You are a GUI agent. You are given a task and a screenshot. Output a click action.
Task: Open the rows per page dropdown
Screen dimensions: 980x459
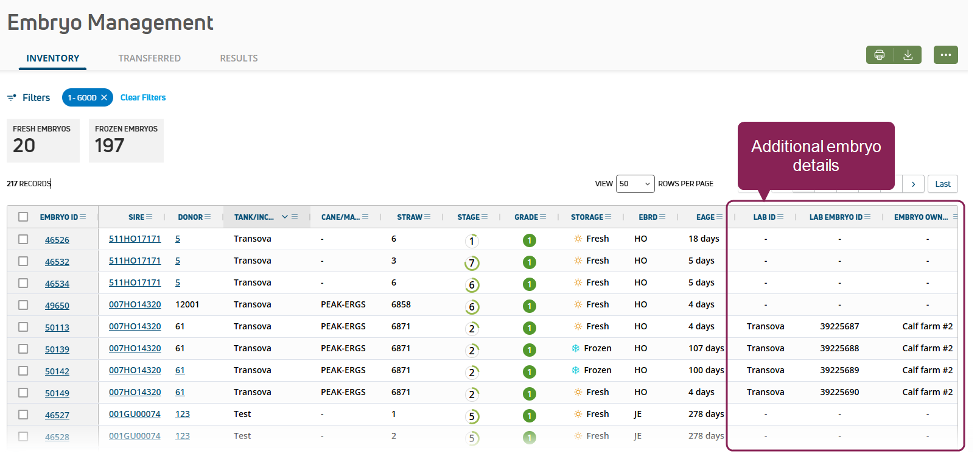click(x=635, y=184)
